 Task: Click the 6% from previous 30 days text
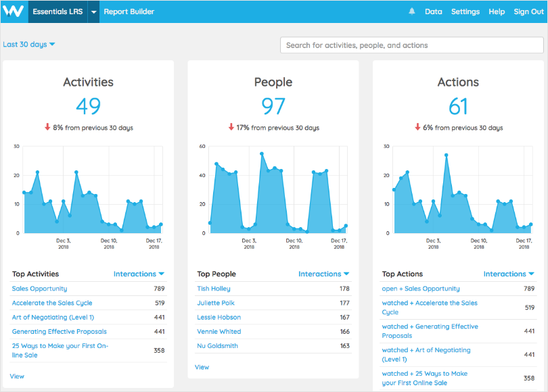pos(463,128)
